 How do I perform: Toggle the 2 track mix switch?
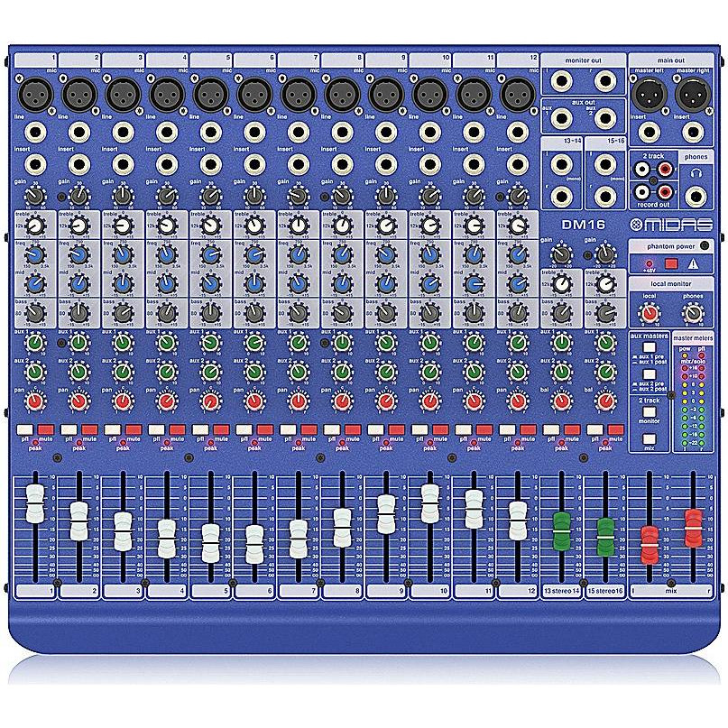[650, 438]
